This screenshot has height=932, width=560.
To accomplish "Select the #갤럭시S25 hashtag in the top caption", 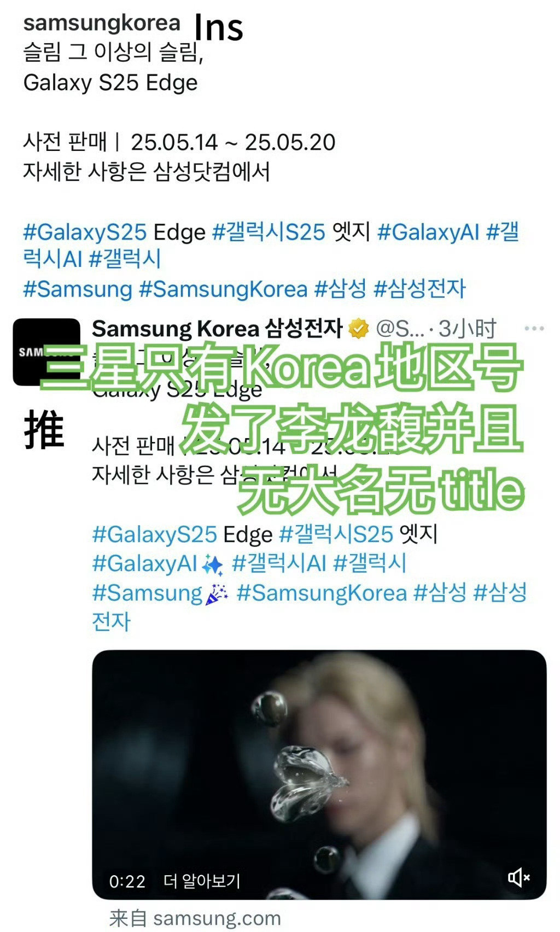I will coord(269,232).
